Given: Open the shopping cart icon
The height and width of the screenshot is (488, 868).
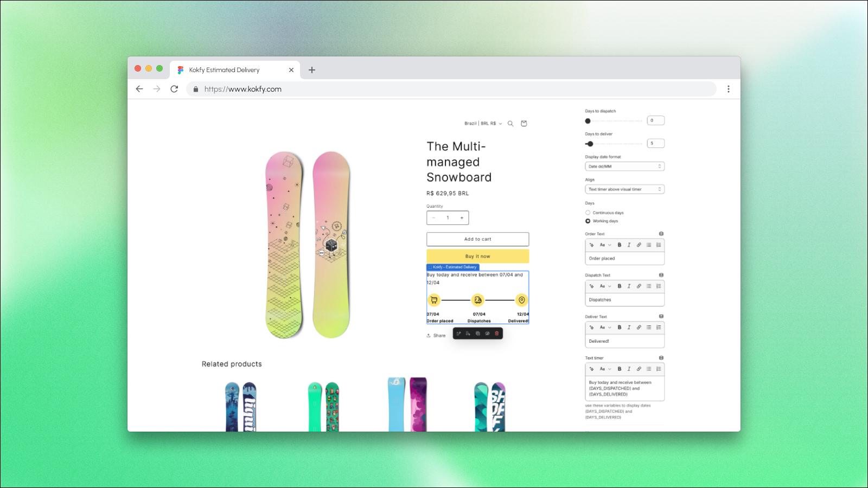Looking at the screenshot, I should click(x=524, y=124).
